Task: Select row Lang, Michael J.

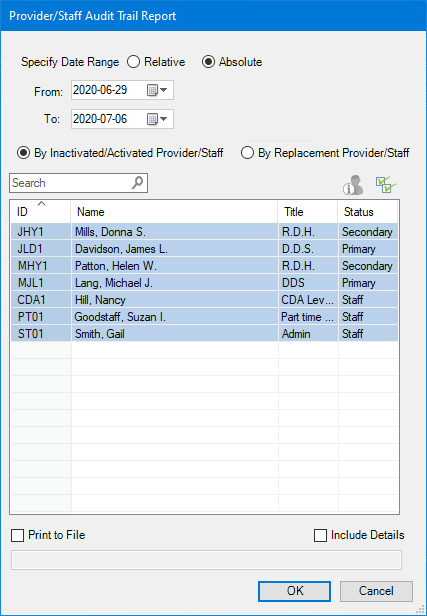Action: 204,283
